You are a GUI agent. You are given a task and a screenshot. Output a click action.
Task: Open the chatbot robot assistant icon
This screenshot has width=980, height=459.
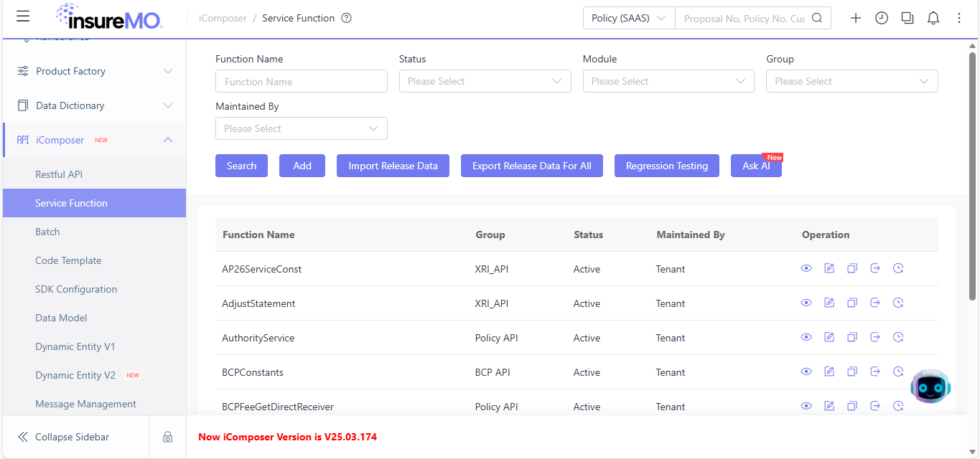[930, 387]
